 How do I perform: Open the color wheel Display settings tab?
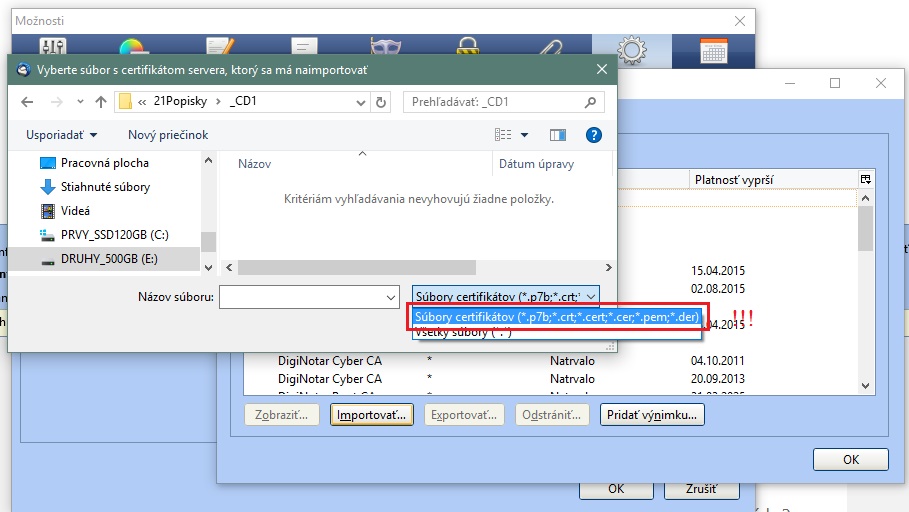[132, 46]
